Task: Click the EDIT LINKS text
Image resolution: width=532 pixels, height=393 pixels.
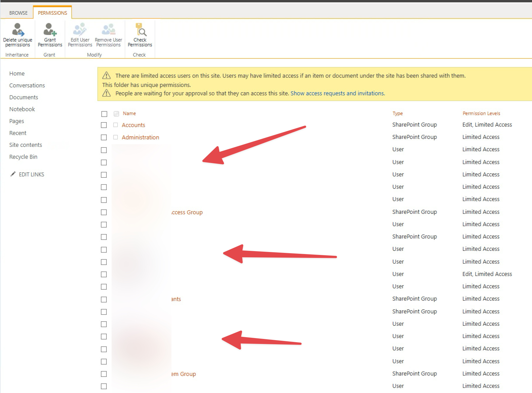Action: tap(31, 174)
